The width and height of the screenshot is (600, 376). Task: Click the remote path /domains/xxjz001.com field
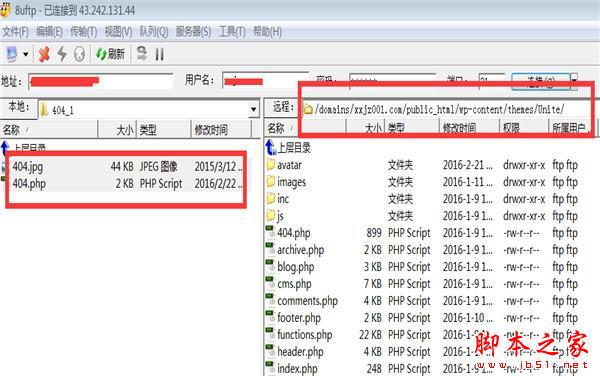click(446, 109)
